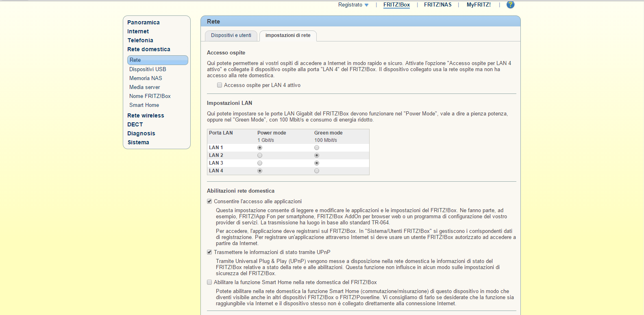This screenshot has width=644, height=315.
Task: Open the FRITZ!NAS link
Action: coord(437,4)
